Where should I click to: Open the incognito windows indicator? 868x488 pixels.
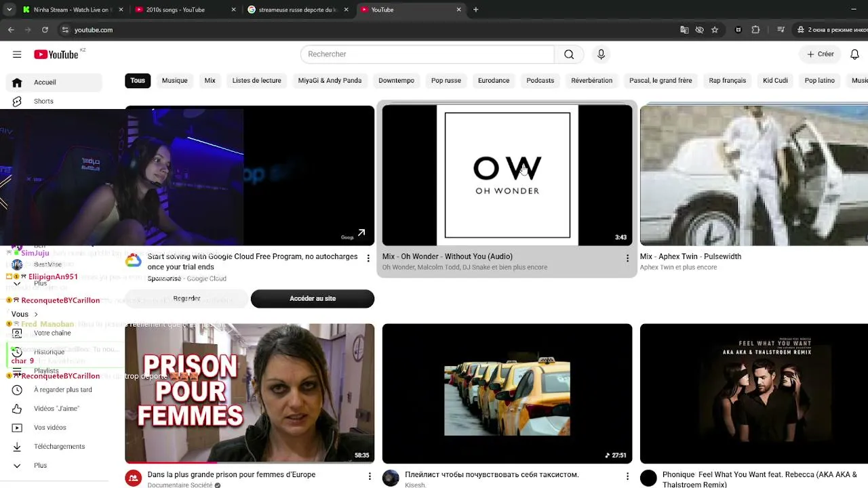[832, 30]
